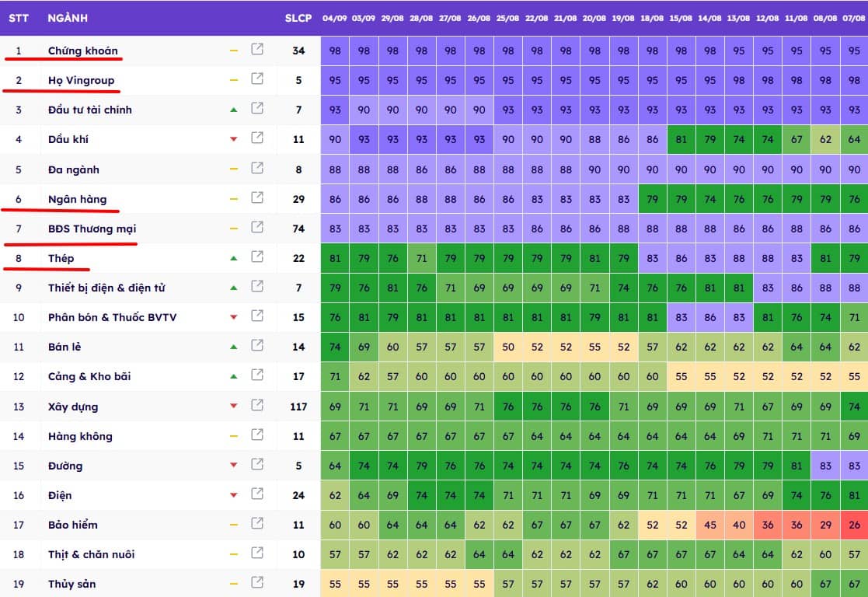The image size is (868, 597).
Task: Click the yellow dash icon beside Đa ngành
Action: (233, 169)
